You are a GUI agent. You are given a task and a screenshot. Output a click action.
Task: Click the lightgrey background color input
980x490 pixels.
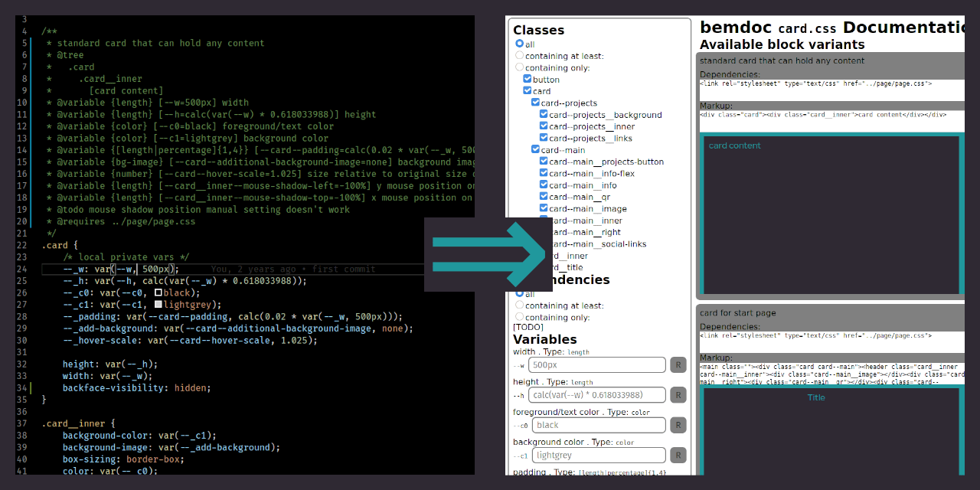(x=597, y=454)
